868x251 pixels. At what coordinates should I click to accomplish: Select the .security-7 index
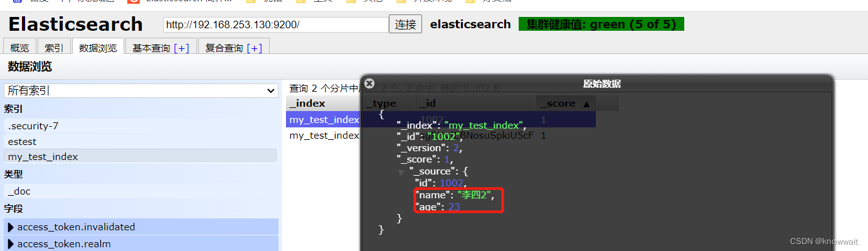click(x=140, y=125)
